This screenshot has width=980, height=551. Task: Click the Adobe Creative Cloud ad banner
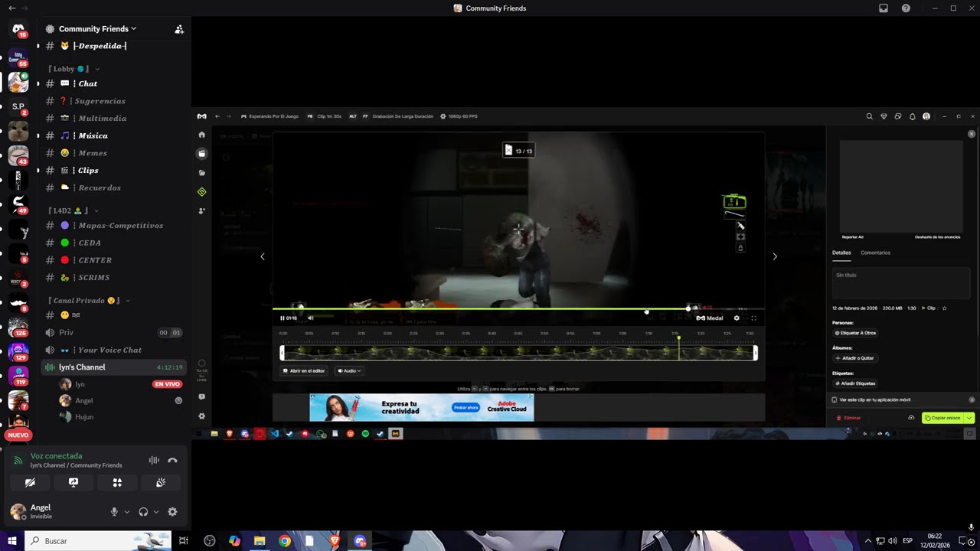click(422, 407)
